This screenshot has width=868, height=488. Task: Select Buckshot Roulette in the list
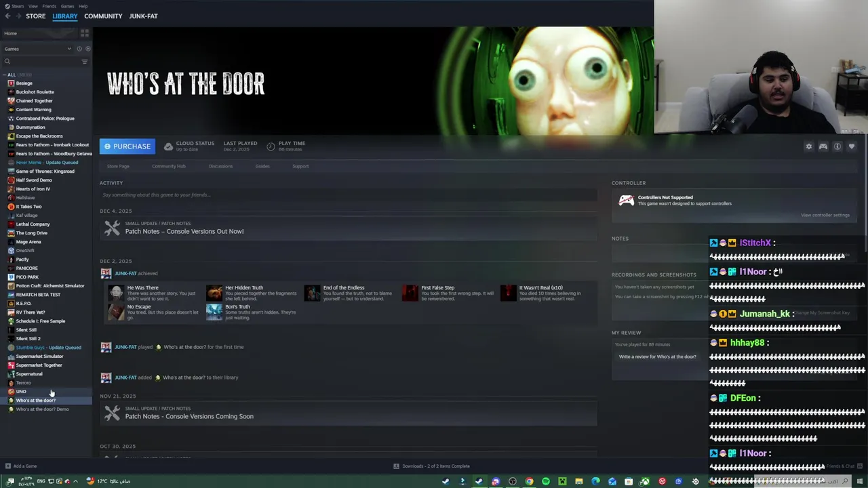click(35, 92)
